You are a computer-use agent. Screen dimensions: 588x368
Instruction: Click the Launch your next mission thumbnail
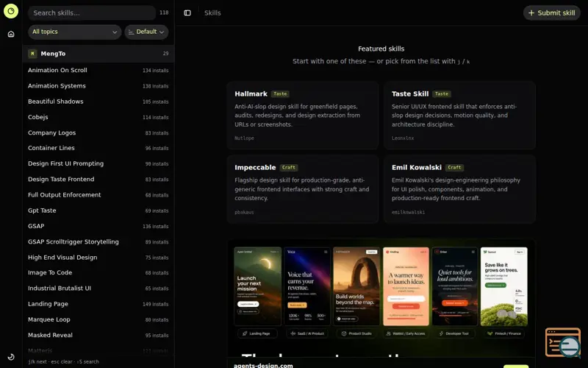click(x=258, y=286)
